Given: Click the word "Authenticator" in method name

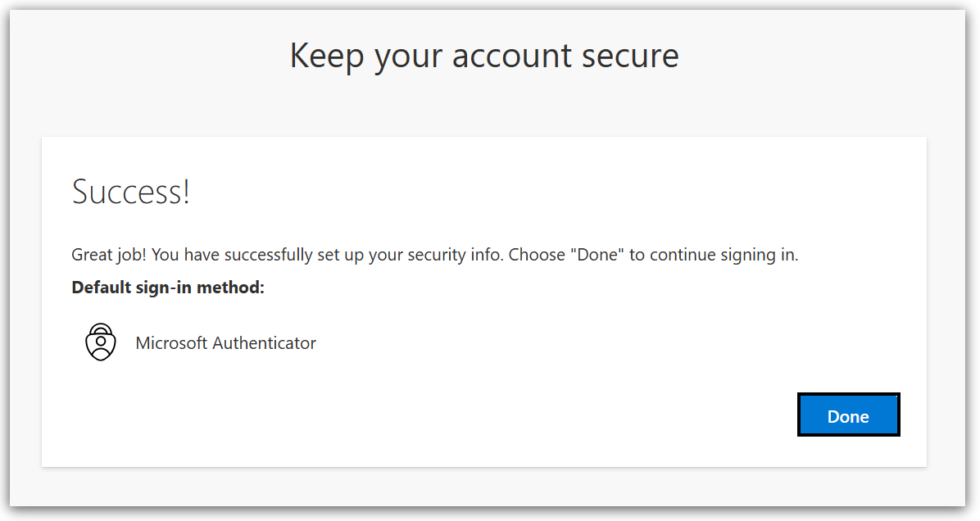Looking at the screenshot, I should [x=264, y=343].
